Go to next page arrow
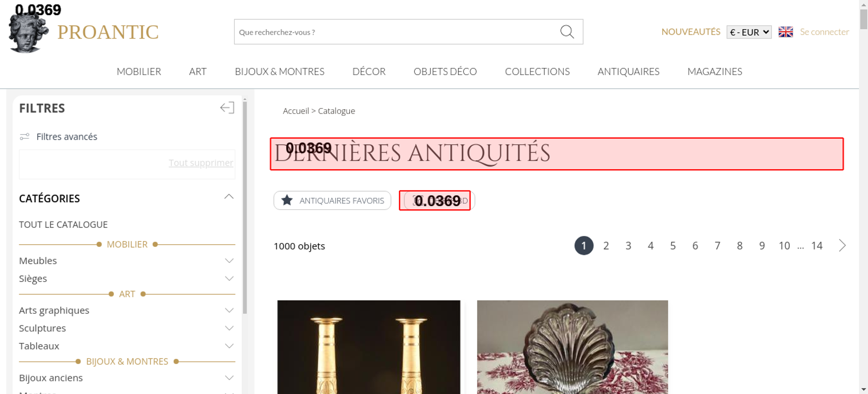Screen dimensions: 868x394 click(842, 246)
